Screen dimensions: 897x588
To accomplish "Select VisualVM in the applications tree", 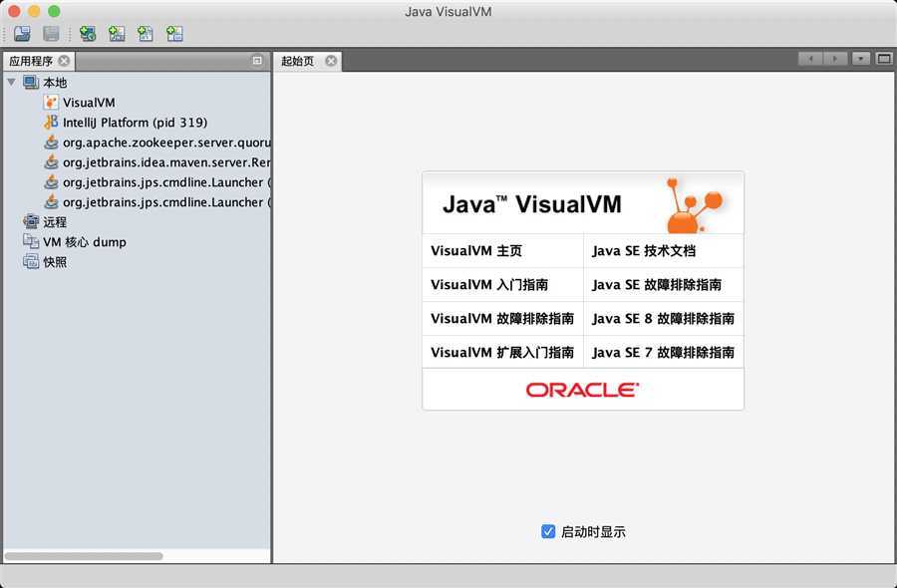I will pyautogui.click(x=89, y=103).
